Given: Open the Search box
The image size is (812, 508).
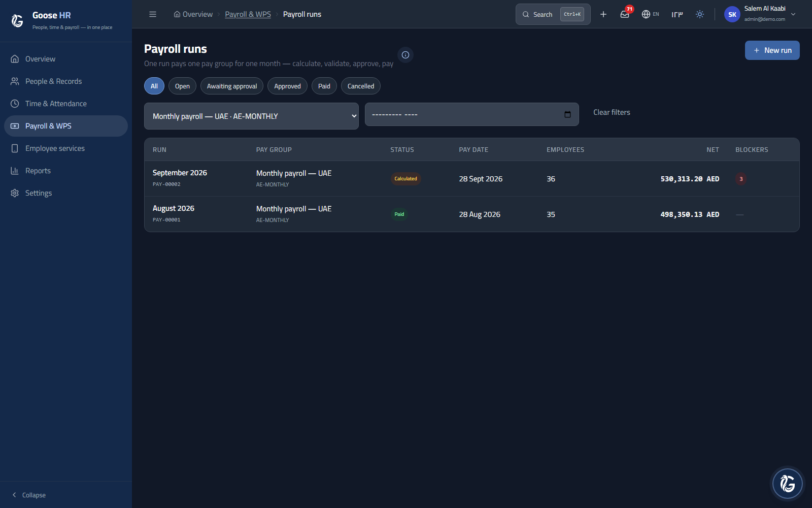Looking at the screenshot, I should [x=553, y=14].
